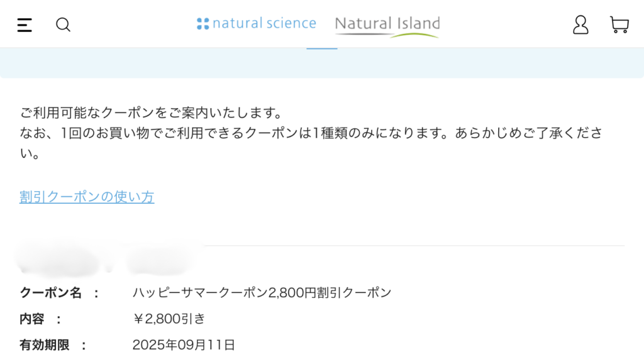Open the user account icon
Image resolution: width=644 pixels, height=362 pixels.
(580, 25)
